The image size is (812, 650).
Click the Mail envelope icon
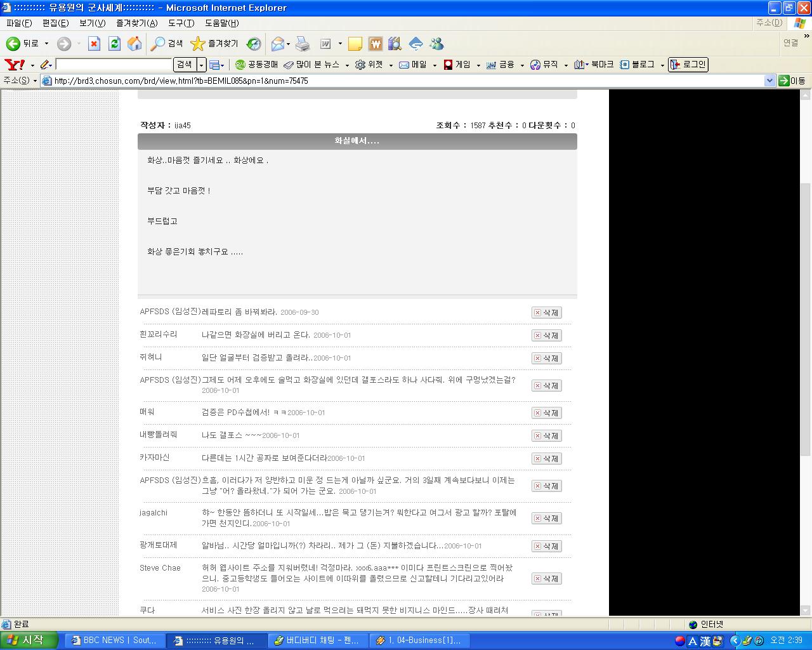click(x=277, y=44)
